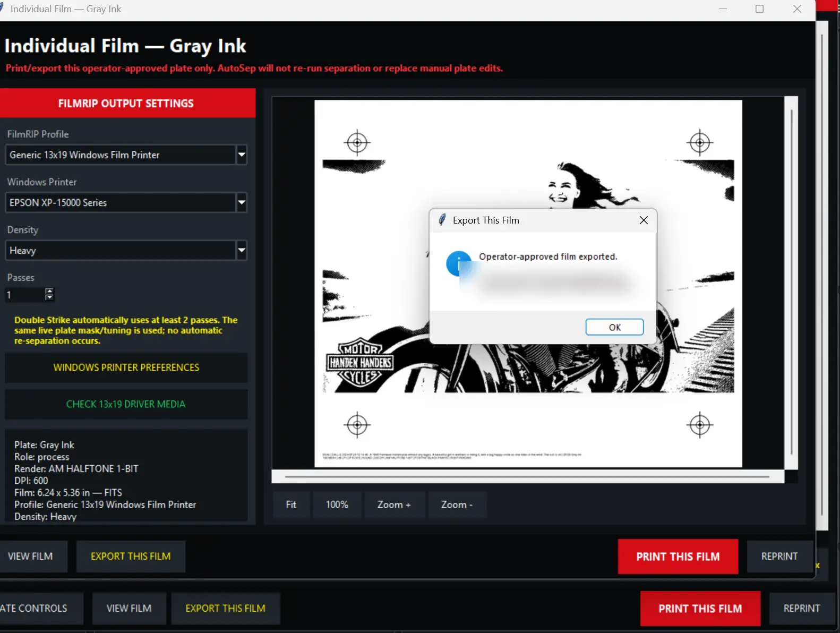Set preview zoom to 100%
840x633 pixels.
tap(337, 504)
